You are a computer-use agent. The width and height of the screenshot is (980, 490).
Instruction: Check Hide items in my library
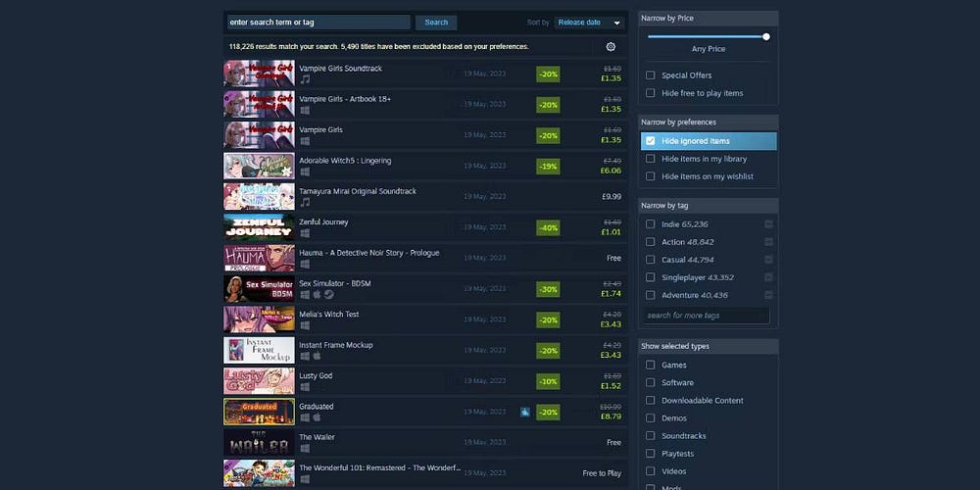pyautogui.click(x=651, y=159)
